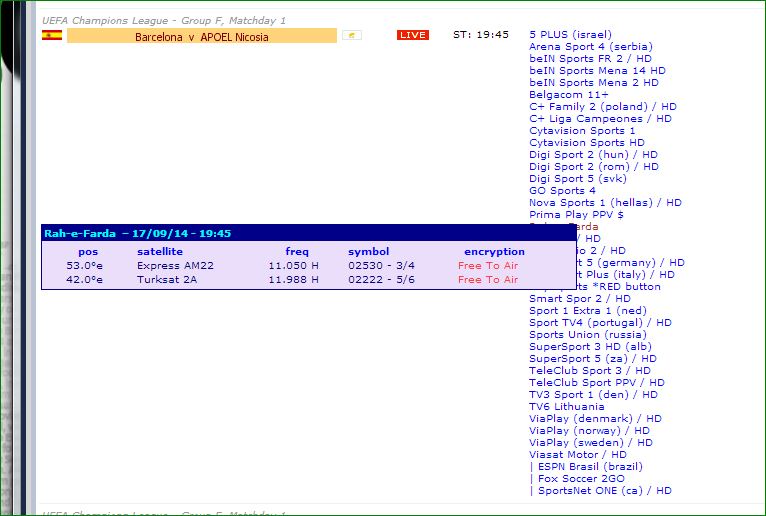Open the 5 PLUS (israel) channel link
766x516 pixels.
pyautogui.click(x=570, y=35)
